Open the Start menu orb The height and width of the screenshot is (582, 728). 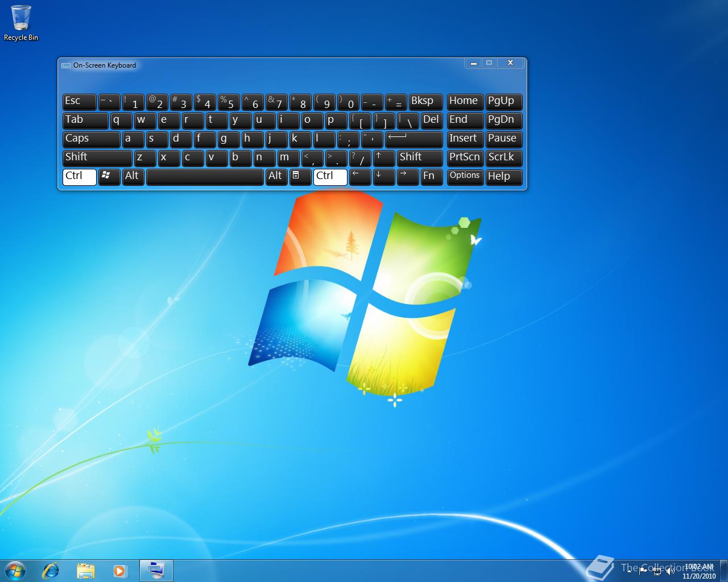[x=15, y=570]
